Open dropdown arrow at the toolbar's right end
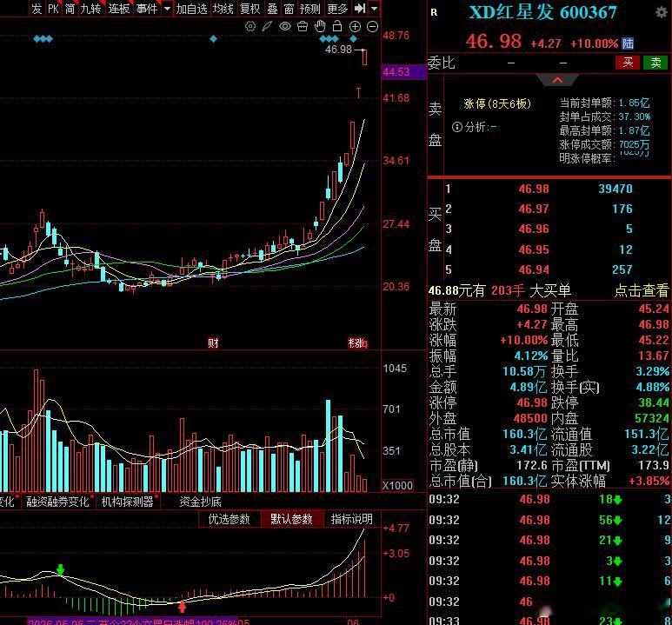Image resolution: width=672 pixels, height=625 pixels. click(x=374, y=9)
